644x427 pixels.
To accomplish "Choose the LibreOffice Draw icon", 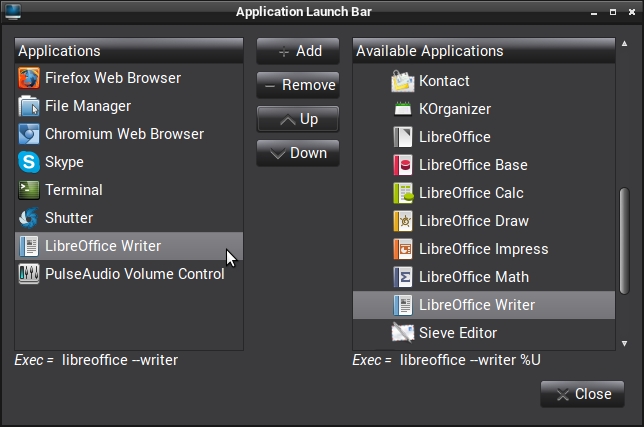I will click(402, 221).
